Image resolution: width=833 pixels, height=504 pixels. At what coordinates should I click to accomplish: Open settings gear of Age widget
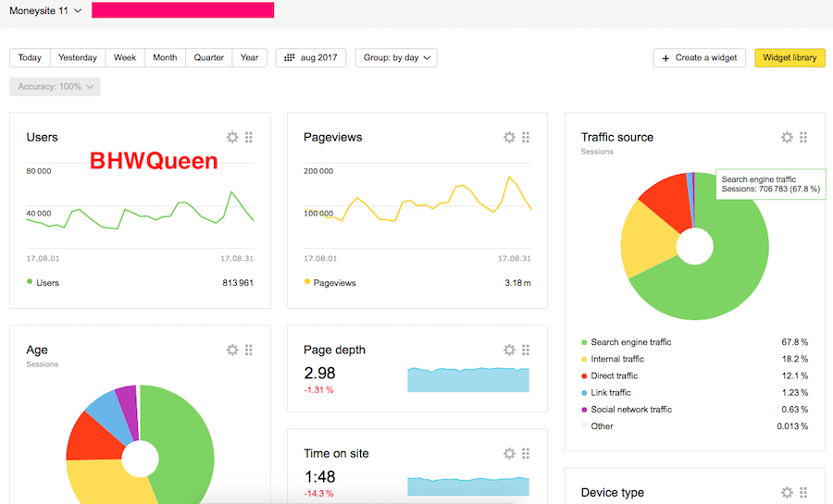[x=232, y=350]
